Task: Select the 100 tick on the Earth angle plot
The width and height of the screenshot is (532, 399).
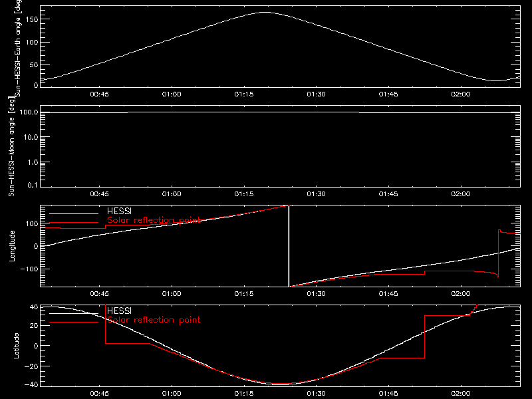Action: click(32, 43)
